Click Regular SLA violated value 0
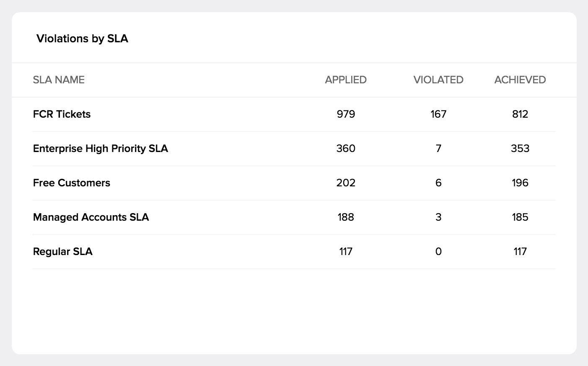Viewport: 588px width, 366px height. tap(438, 251)
